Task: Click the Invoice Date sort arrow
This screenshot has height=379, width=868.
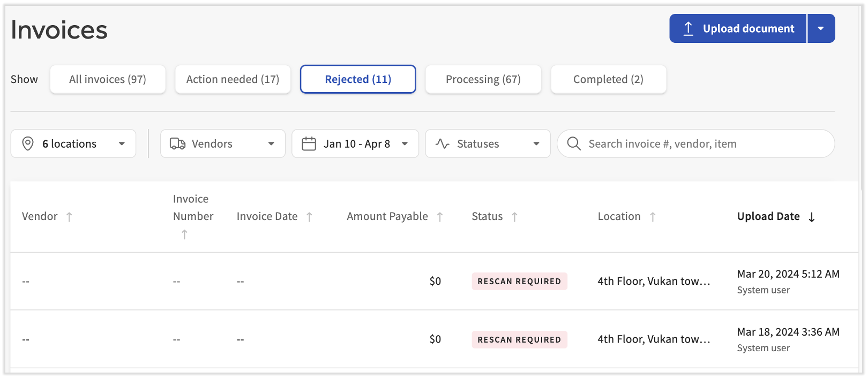Action: click(309, 217)
